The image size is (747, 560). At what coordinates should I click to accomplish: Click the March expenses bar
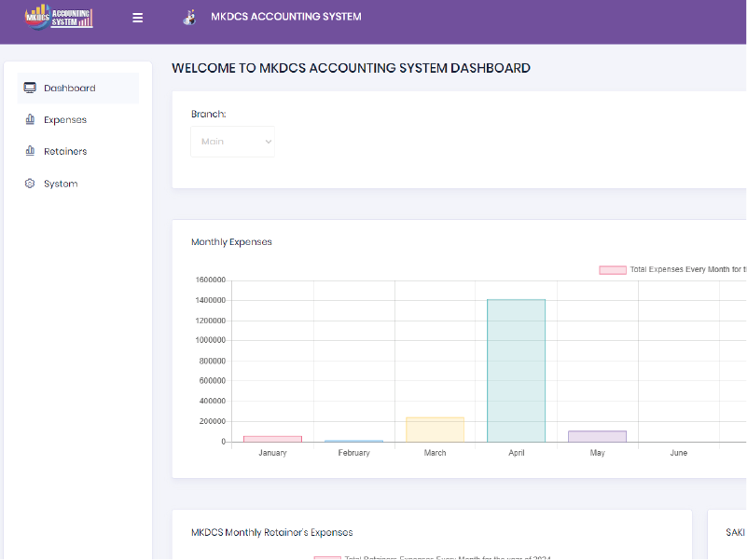[x=435, y=430]
